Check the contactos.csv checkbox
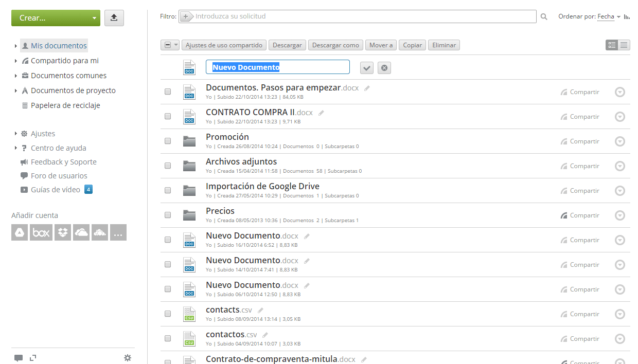This screenshot has width=638, height=364. tap(168, 338)
